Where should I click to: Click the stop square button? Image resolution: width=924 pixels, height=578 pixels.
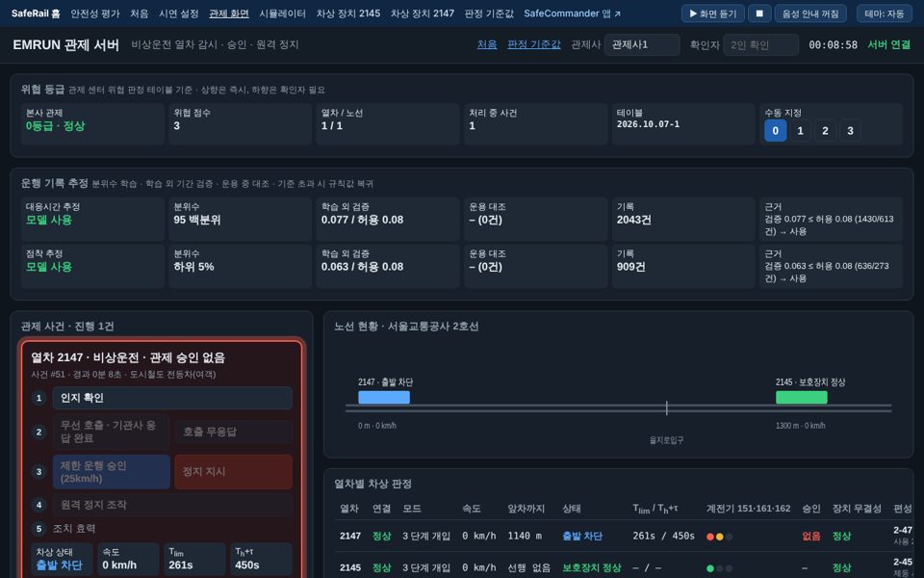pos(759,13)
